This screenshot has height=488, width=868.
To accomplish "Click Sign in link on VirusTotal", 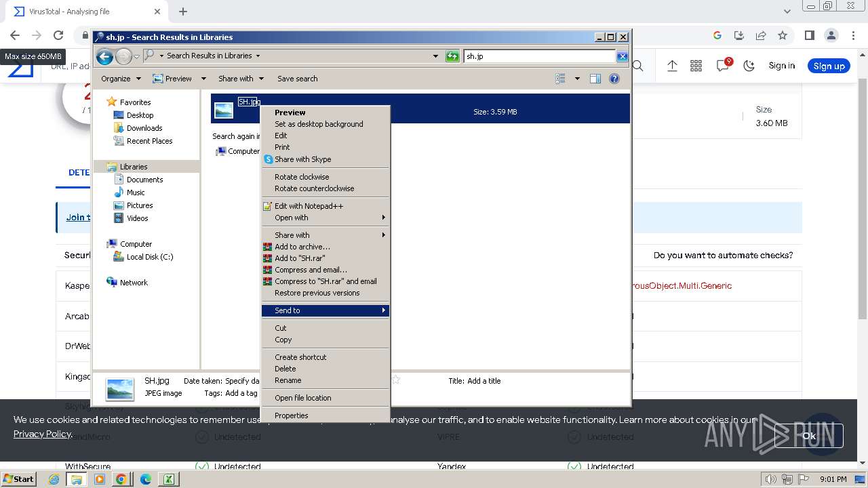I will point(781,66).
